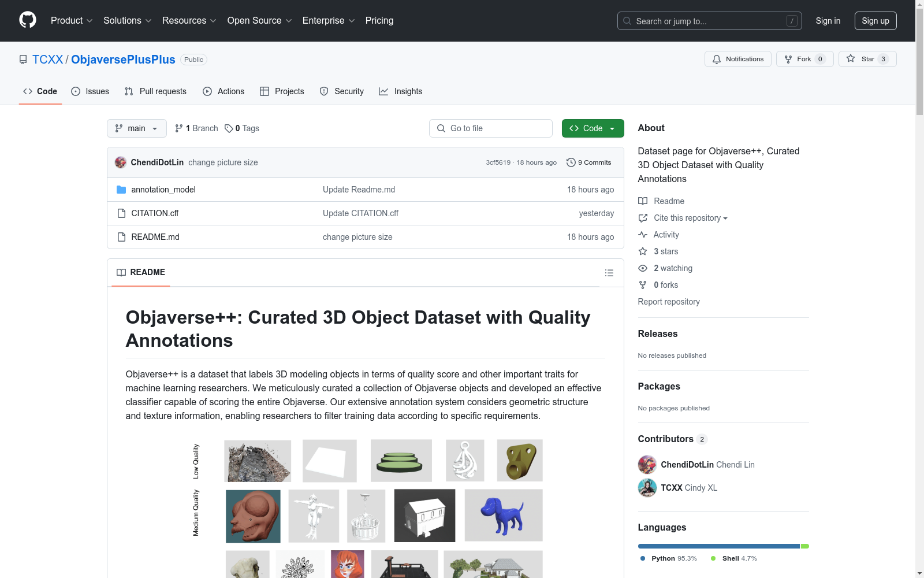Screen dimensions: 924x578
Task: Click the Shell language bar segment
Action: point(805,546)
